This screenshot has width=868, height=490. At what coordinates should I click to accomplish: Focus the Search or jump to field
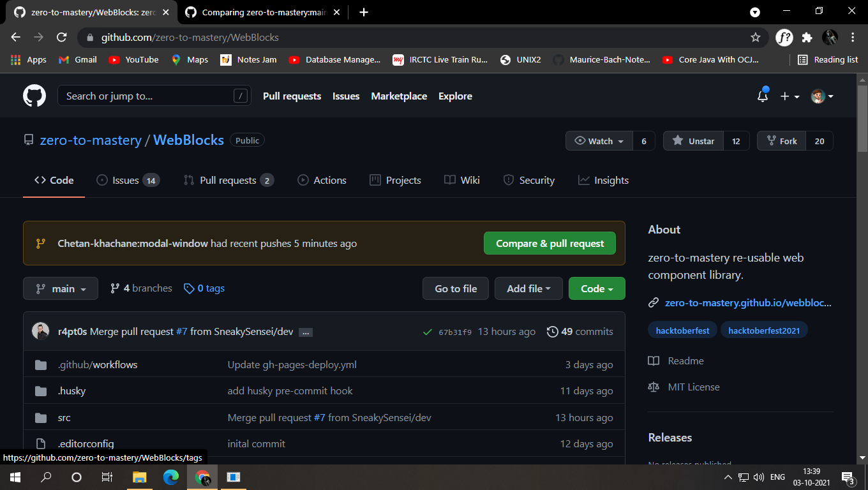[154, 96]
